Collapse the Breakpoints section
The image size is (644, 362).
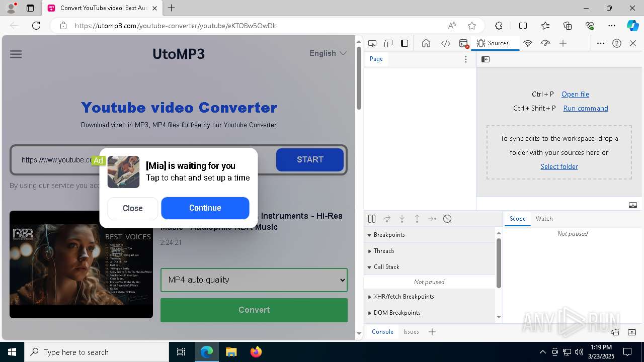click(x=430, y=235)
